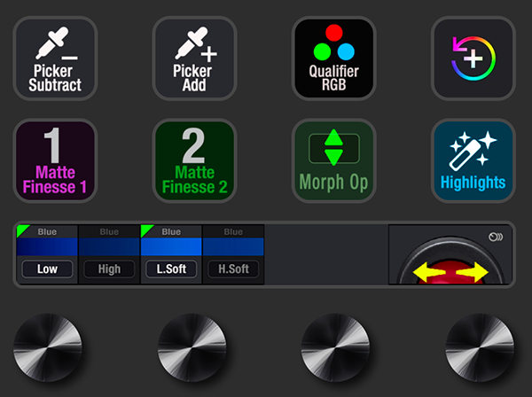Select the Blue L.Soft parameter
532x397 pixels.
[x=171, y=269]
